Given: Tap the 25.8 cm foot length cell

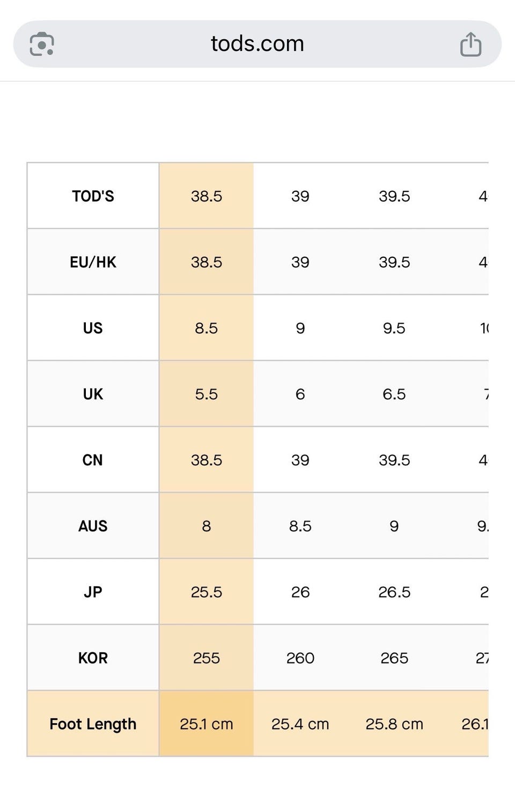Looking at the screenshot, I should pyautogui.click(x=394, y=724).
